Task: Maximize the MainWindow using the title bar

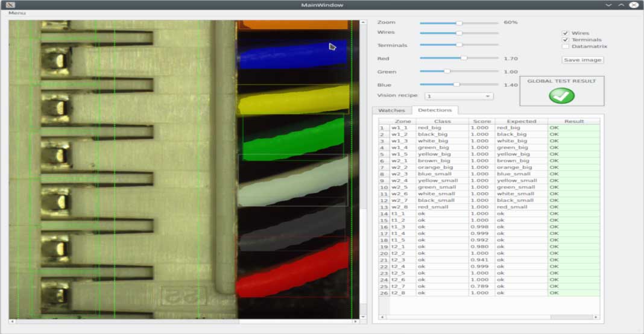Action: [620, 5]
